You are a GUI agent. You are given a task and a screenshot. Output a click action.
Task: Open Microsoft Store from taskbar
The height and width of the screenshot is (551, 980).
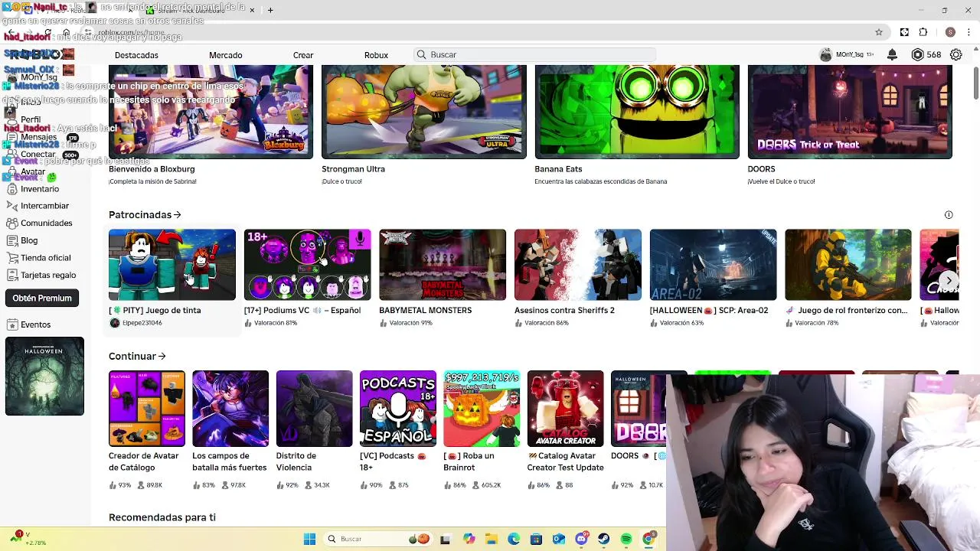click(536, 539)
